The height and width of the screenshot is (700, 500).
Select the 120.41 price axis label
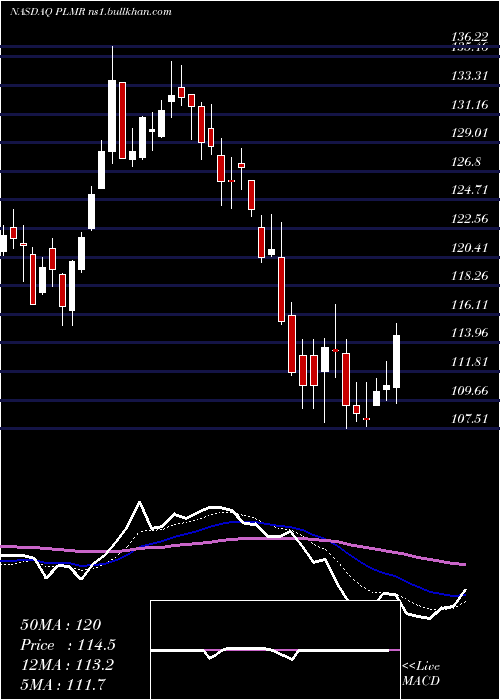click(469, 247)
